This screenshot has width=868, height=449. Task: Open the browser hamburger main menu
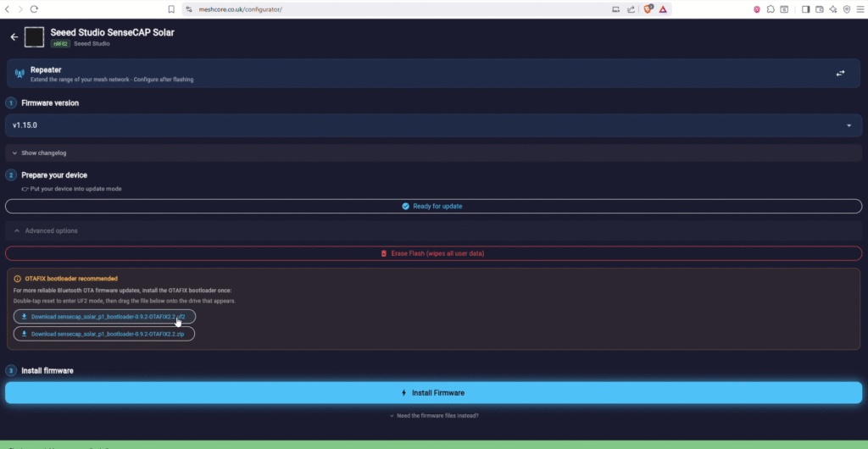click(860, 9)
